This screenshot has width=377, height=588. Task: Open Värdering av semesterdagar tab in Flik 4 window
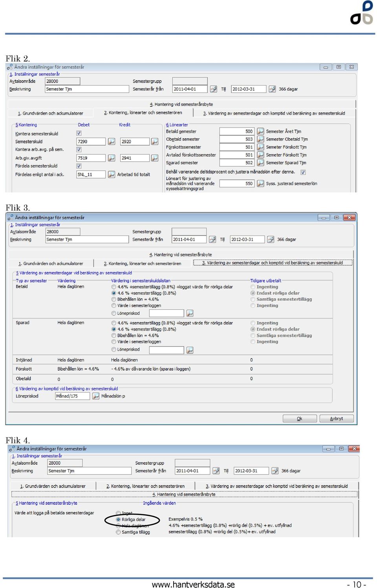pos(277,486)
